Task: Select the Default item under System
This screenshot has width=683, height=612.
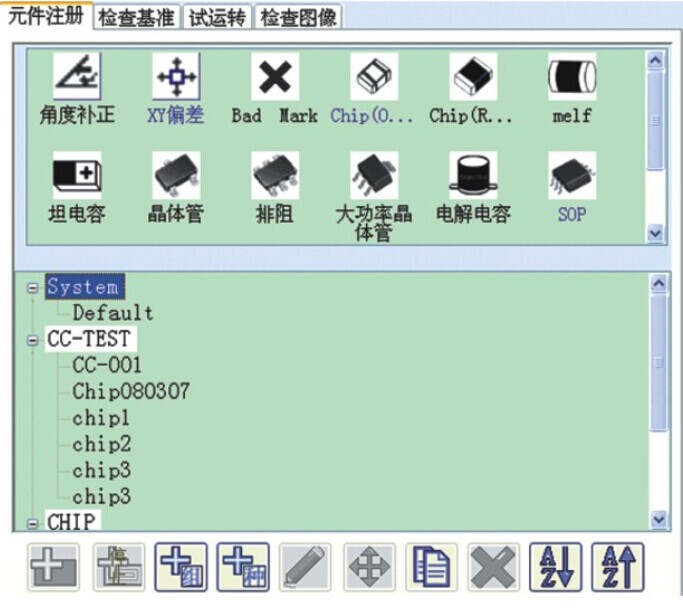Action: 112,314
